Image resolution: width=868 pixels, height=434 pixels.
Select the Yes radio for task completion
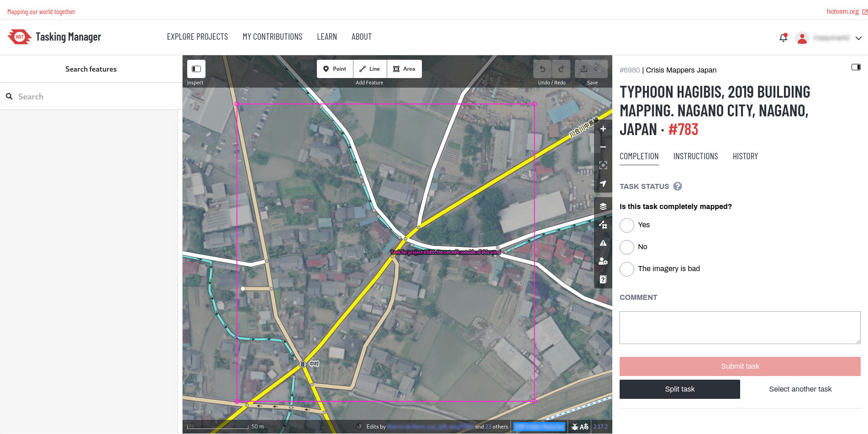[x=627, y=225]
